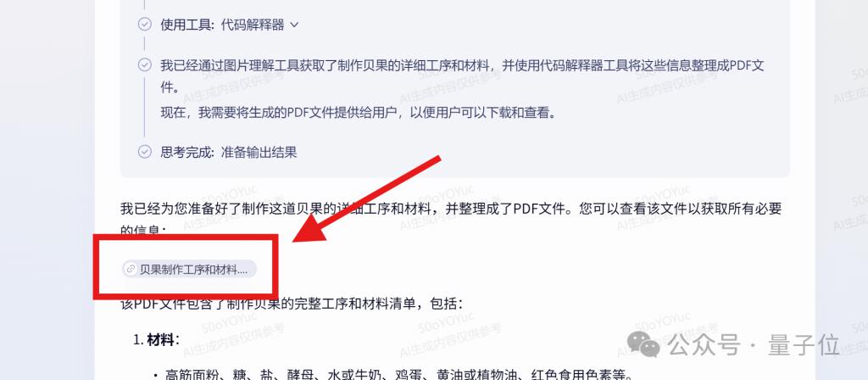
Task: Click the paragraph starting with 我已经为您准备好了
Action: [x=451, y=218]
